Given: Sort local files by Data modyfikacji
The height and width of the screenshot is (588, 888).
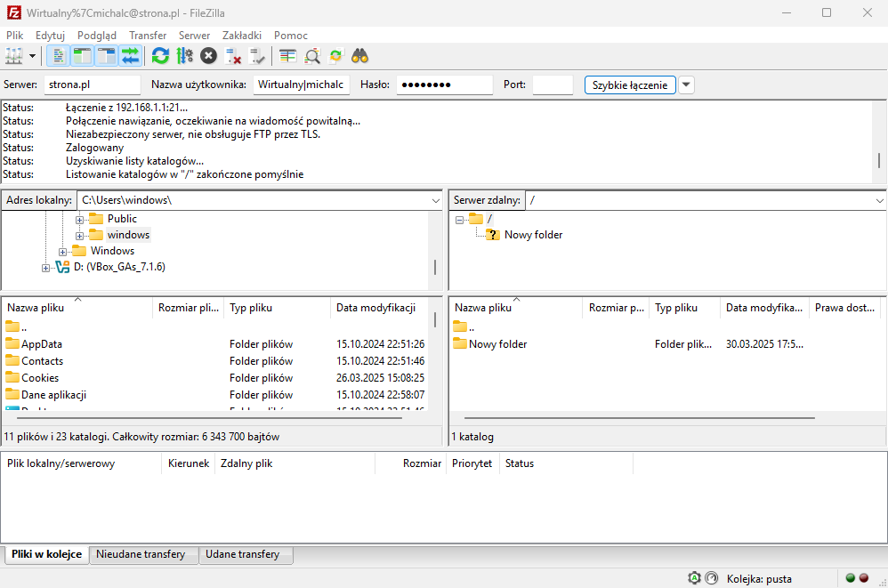Looking at the screenshot, I should point(378,308).
